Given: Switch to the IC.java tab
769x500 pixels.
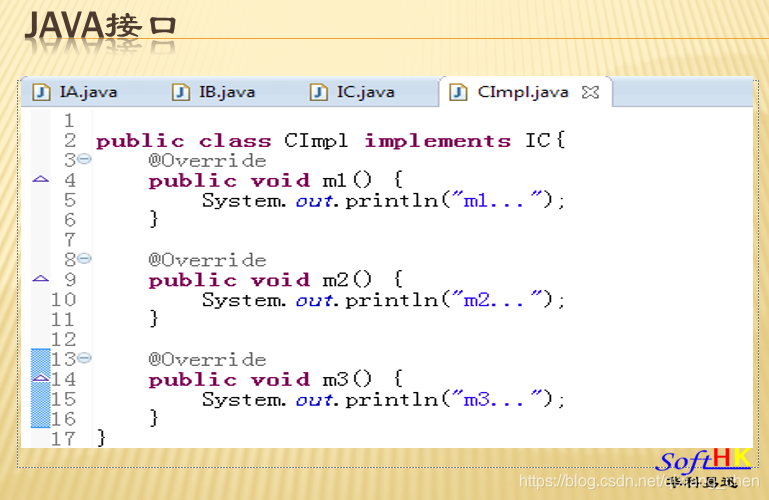Looking at the screenshot, I should click(353, 92).
